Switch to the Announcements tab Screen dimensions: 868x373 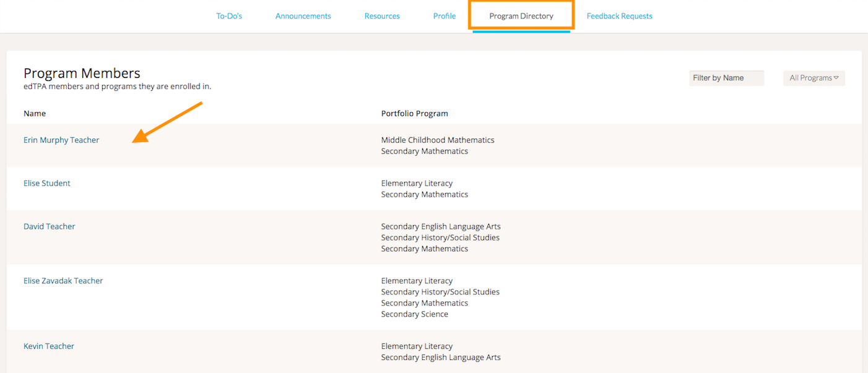pos(303,16)
